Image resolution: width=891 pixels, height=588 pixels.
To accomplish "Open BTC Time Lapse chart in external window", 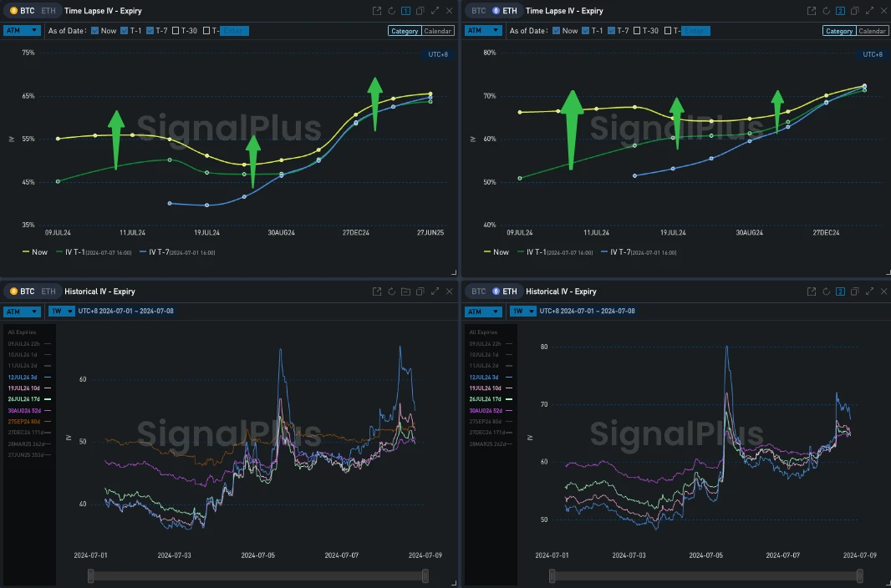I will (377, 11).
